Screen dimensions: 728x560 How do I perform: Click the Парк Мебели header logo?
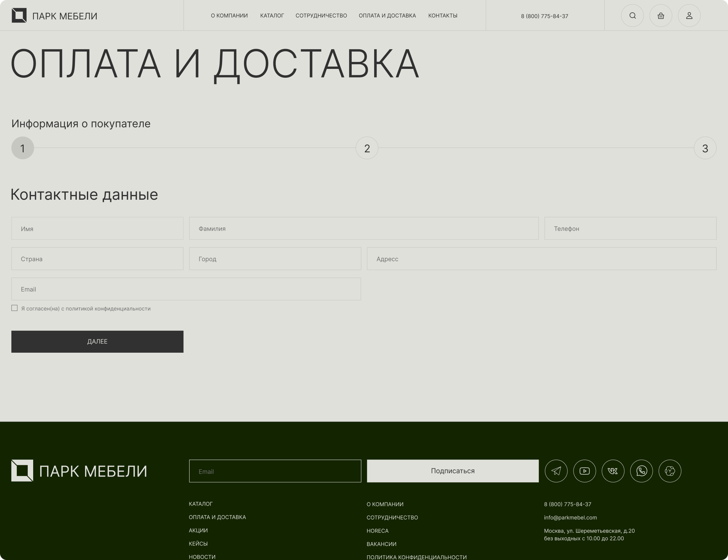click(54, 16)
